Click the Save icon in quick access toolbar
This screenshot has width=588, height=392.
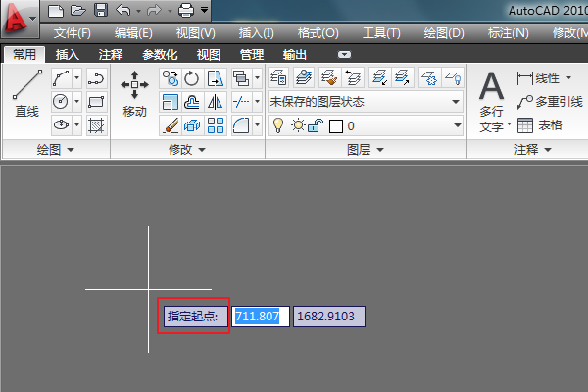[x=101, y=10]
